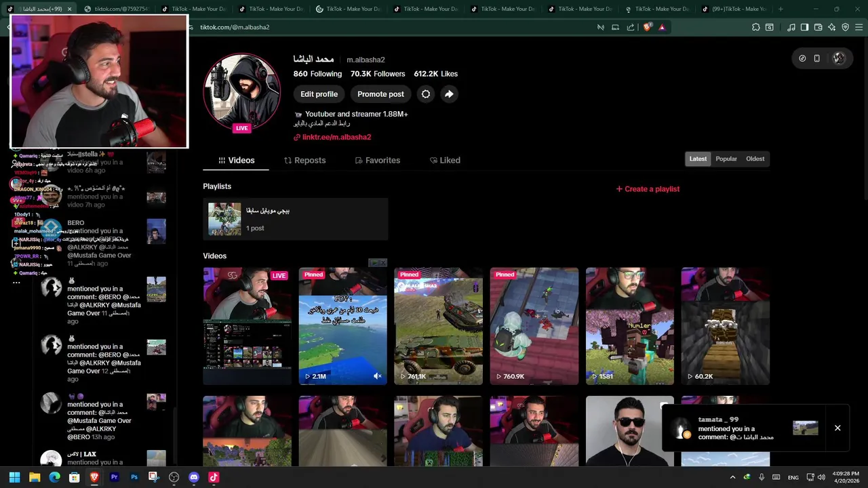Switch to the Reposts tab
Image resolution: width=868 pixels, height=488 pixels.
pyautogui.click(x=304, y=161)
